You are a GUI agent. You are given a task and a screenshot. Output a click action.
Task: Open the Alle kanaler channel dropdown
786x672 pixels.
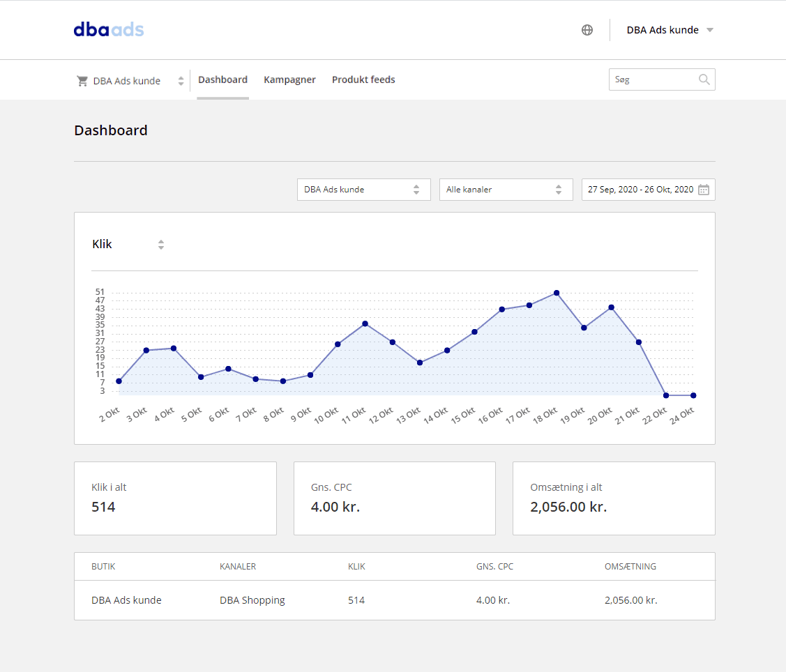[506, 190]
